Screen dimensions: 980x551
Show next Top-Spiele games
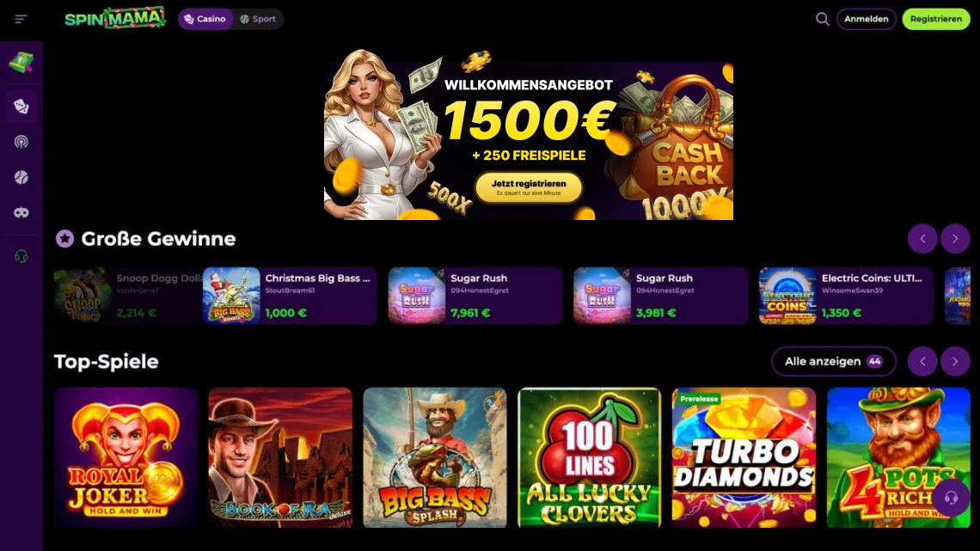pos(955,362)
